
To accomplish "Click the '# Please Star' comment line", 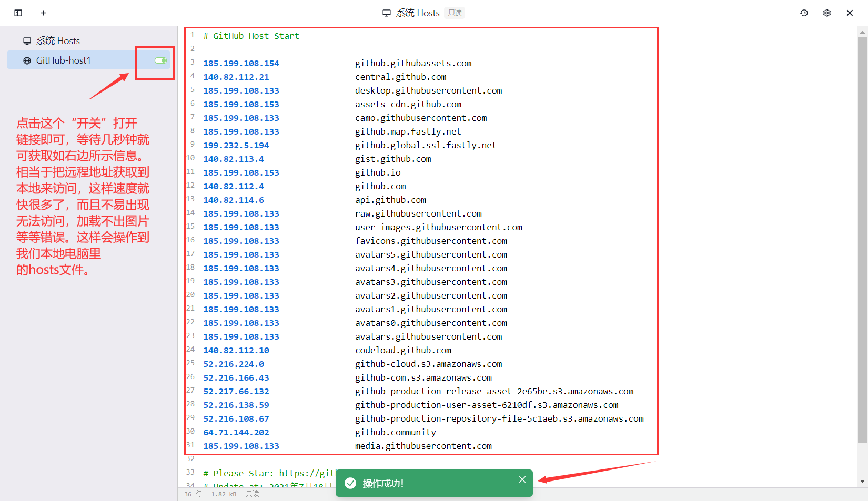I will (269, 473).
